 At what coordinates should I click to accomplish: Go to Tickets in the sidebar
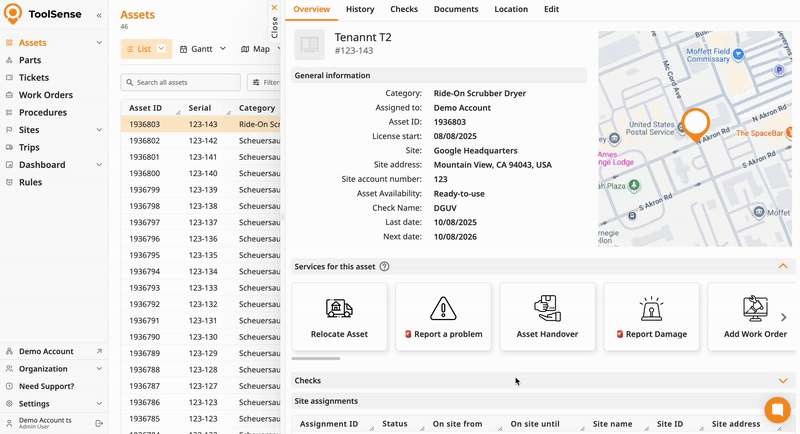[x=34, y=77]
